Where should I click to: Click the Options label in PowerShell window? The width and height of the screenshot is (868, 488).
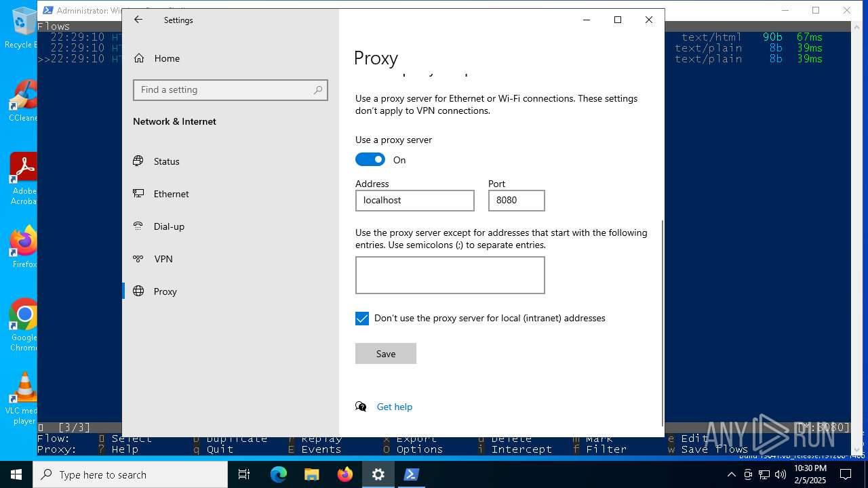point(419,449)
